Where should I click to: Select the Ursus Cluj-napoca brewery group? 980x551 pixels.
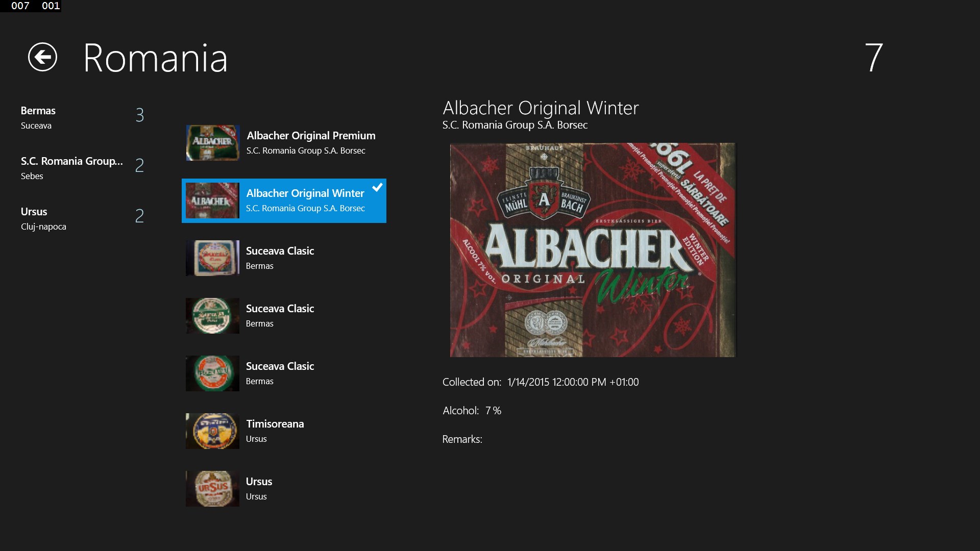(34, 212)
